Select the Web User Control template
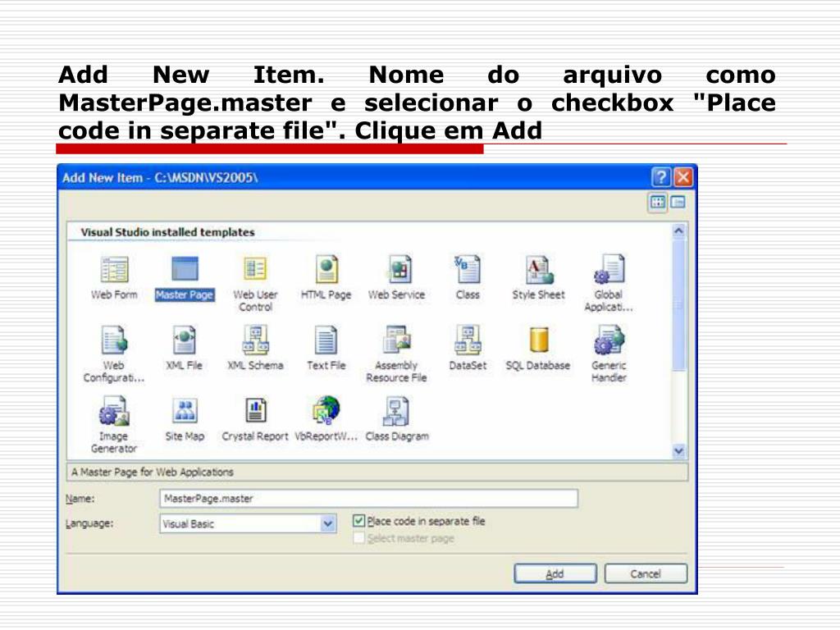The image size is (840, 630). (x=255, y=271)
